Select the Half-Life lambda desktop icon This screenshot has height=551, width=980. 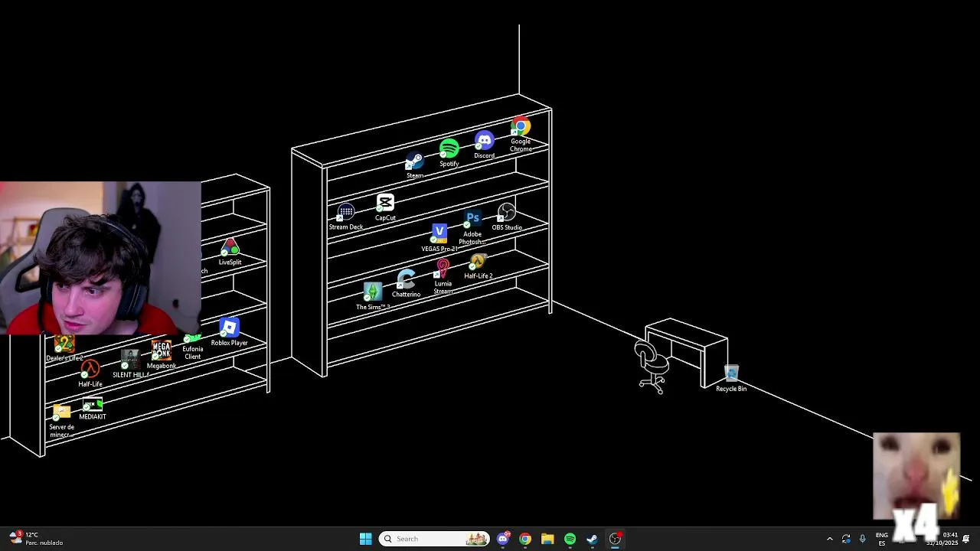coord(90,374)
